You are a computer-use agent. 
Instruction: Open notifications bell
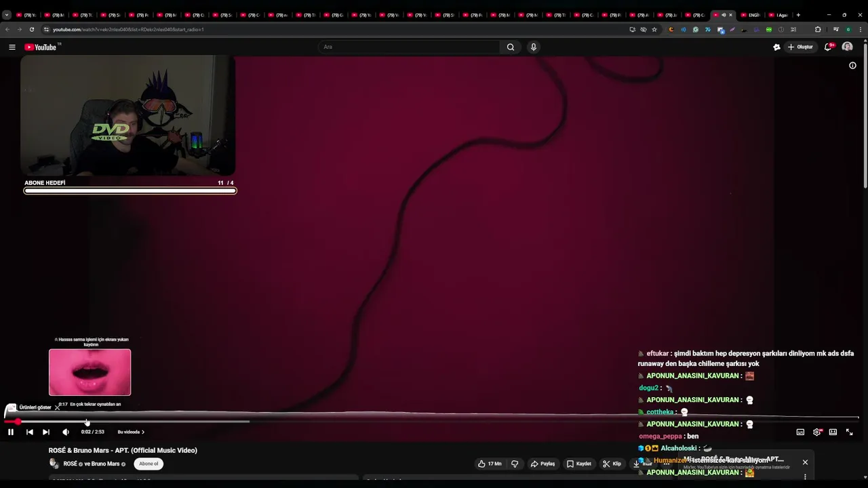coord(828,47)
